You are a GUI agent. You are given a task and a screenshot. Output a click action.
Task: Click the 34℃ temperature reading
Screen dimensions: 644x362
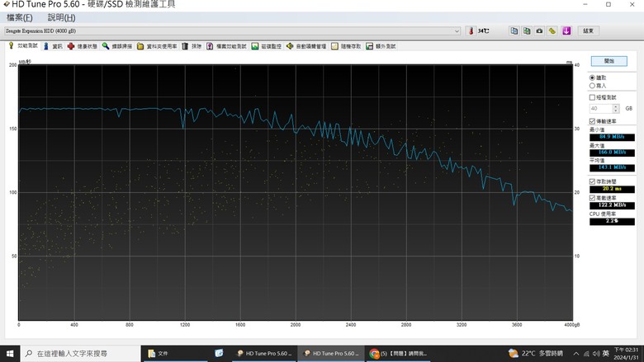pyautogui.click(x=483, y=31)
